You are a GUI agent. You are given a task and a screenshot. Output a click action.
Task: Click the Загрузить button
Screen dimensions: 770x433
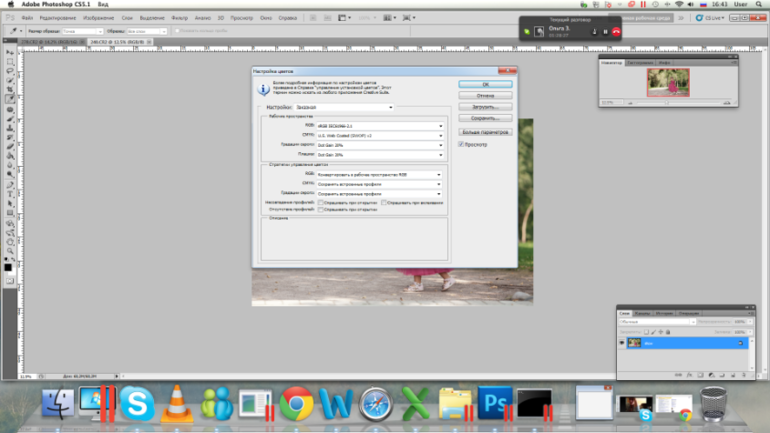(485, 106)
